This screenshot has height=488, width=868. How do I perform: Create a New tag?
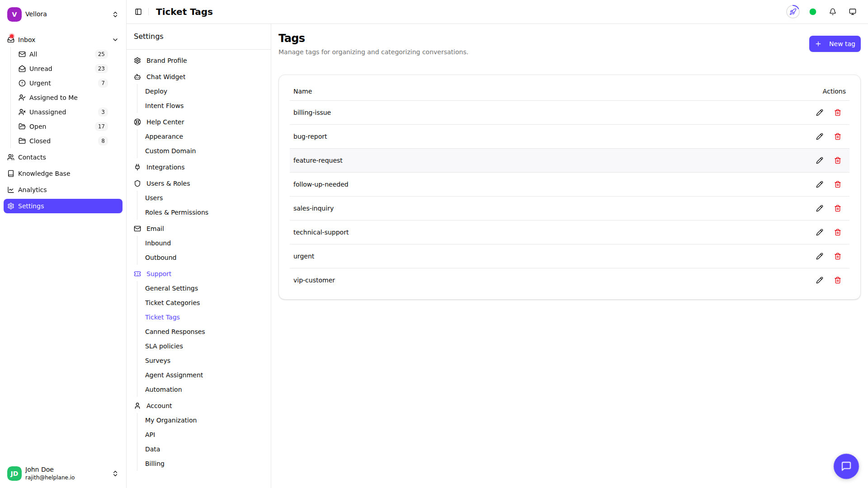(835, 44)
